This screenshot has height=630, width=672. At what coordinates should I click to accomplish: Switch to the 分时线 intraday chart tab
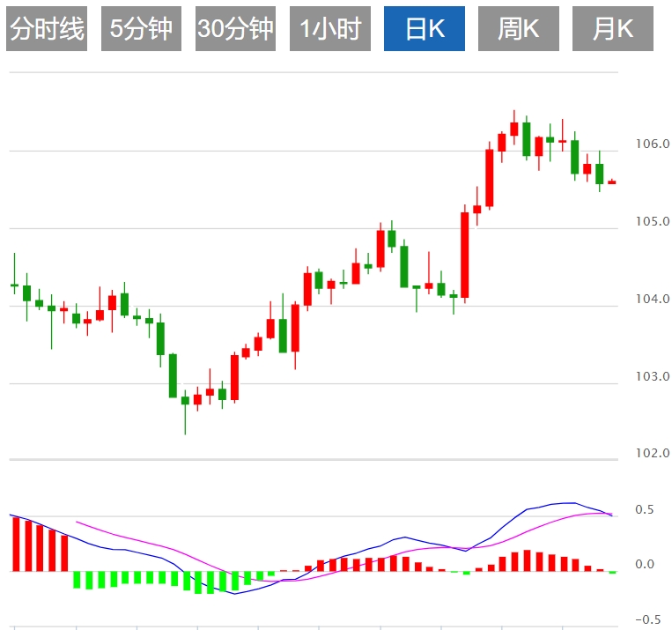(47, 29)
